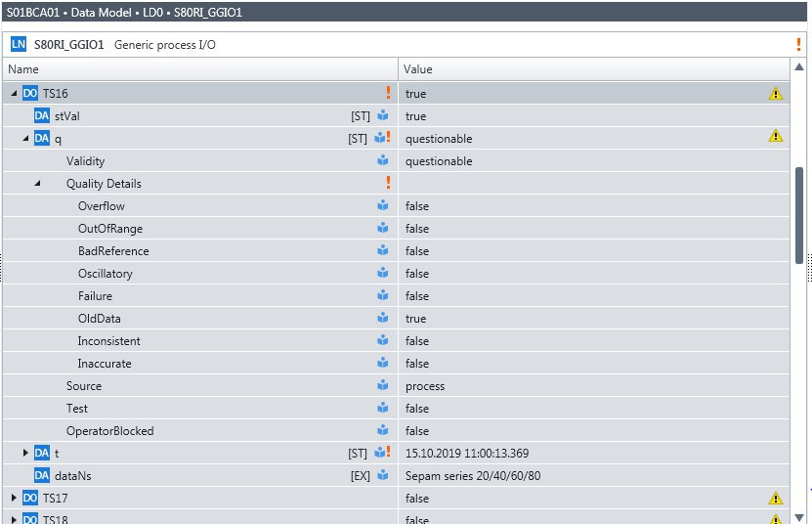Image resolution: width=812 pixels, height=524 pixels.
Task: Select the stVal row
Action: (x=396, y=115)
